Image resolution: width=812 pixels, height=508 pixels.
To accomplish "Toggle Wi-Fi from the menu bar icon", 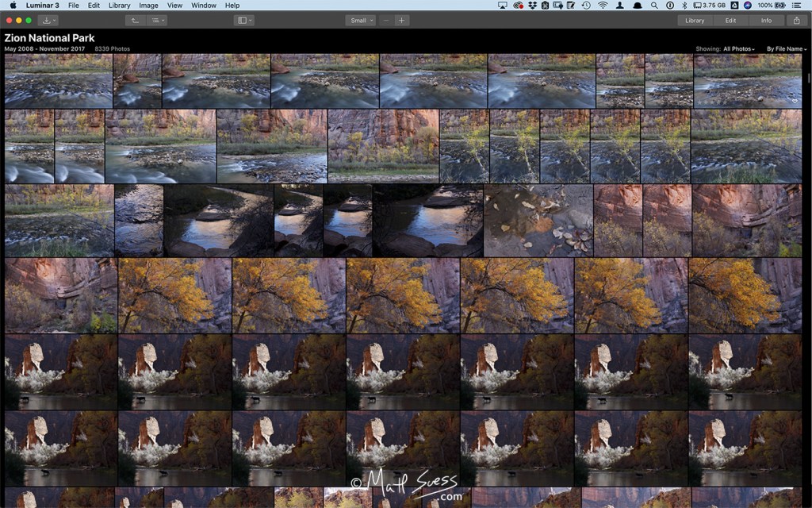I will pos(602,6).
